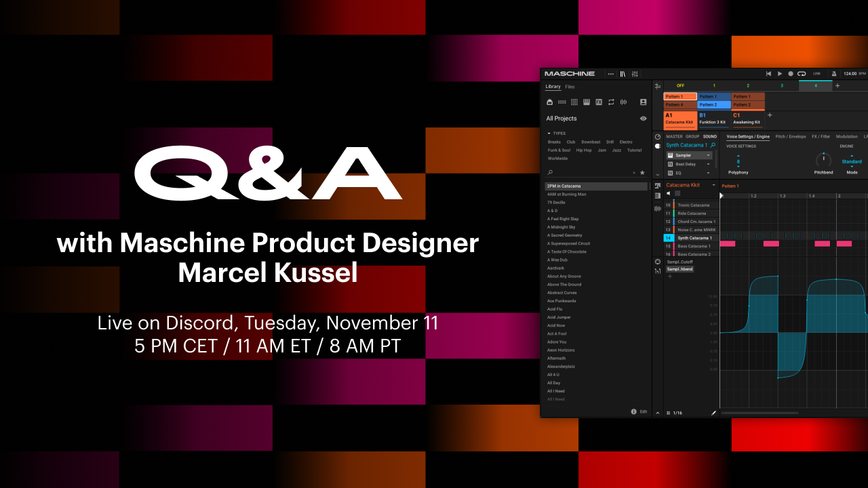Select One-shots waveform browser icon
Viewport: 868px width, 488px height.
click(623, 102)
